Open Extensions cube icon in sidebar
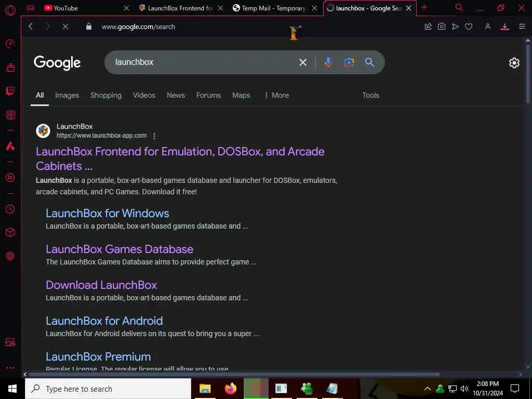This screenshot has height=399, width=532. [x=10, y=232]
